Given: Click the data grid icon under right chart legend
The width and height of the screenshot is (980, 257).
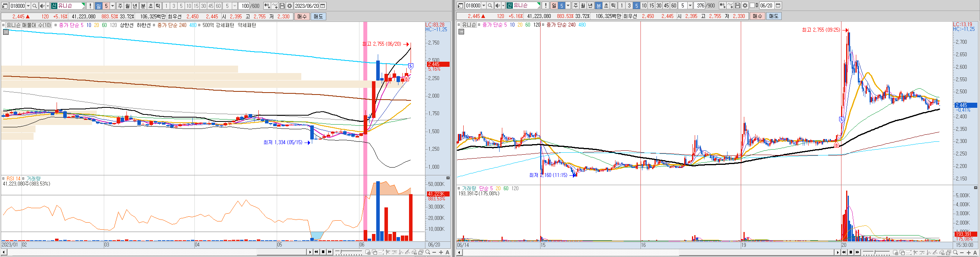Looking at the screenshot, I should tap(461, 32).
